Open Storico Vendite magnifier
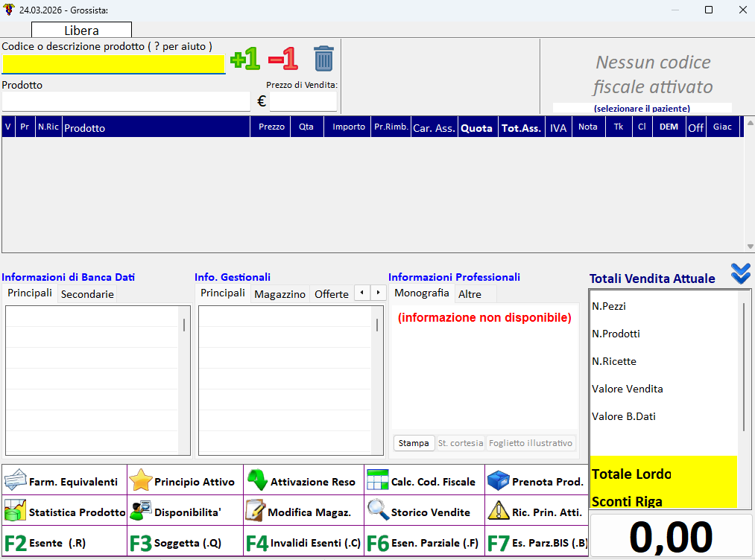755x560 pixels. pos(424,511)
